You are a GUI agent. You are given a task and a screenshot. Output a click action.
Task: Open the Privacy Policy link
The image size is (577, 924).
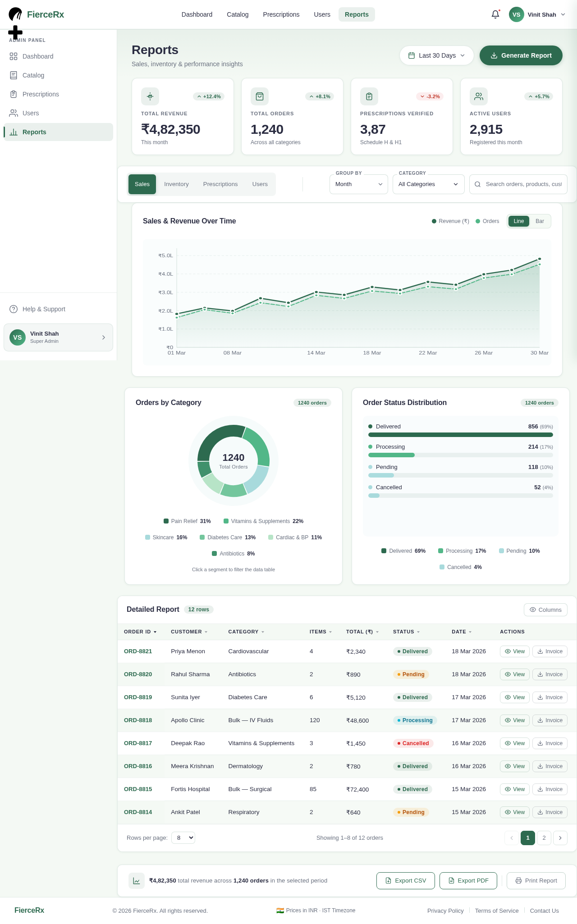pos(445,910)
